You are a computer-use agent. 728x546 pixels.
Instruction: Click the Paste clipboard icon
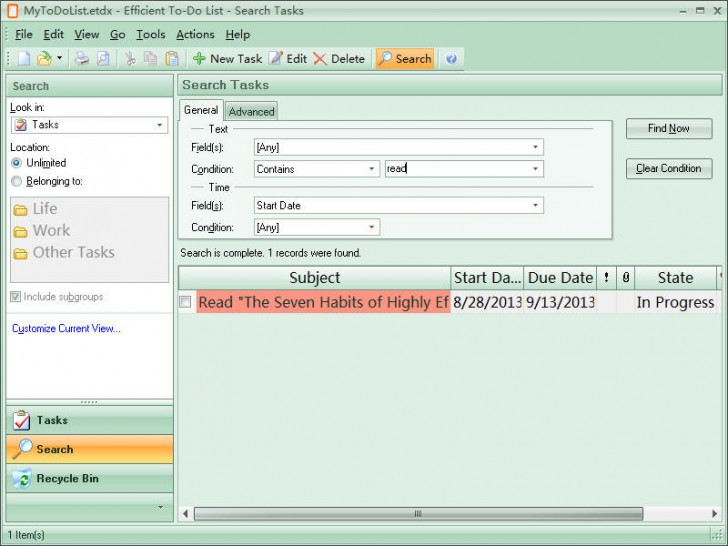pos(172,59)
